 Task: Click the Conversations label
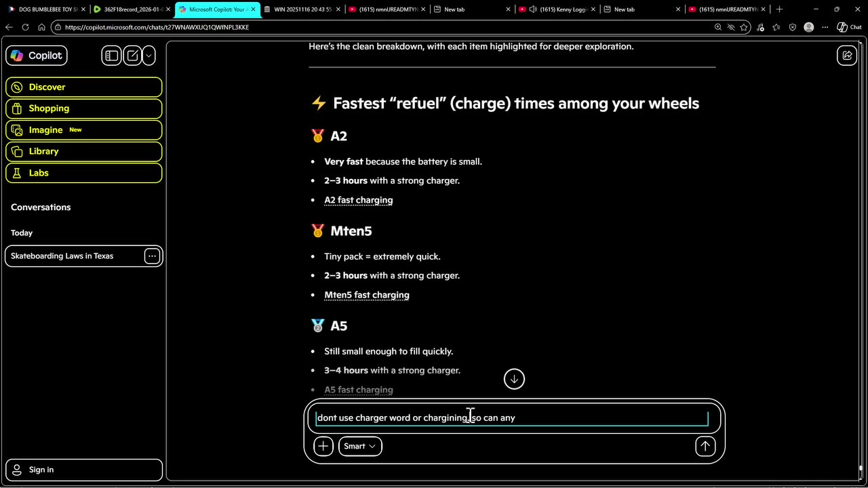tap(41, 207)
